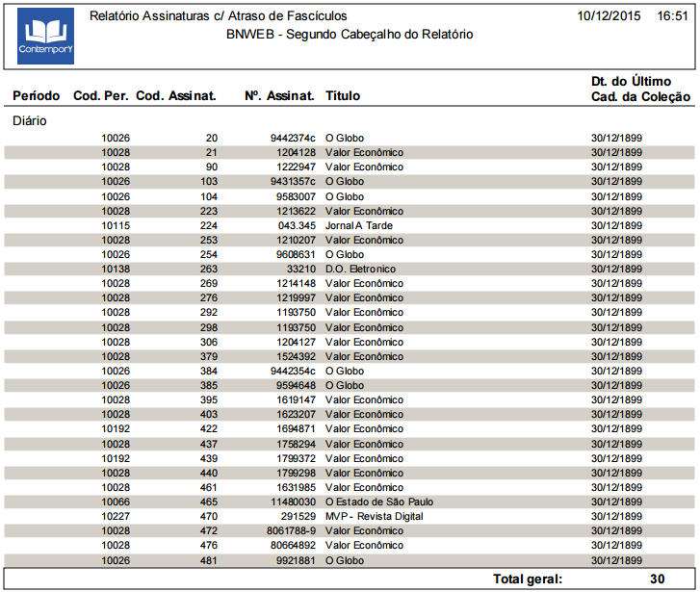Click the 'Período' column header
Screen dimensions: 700x592
tap(37, 95)
